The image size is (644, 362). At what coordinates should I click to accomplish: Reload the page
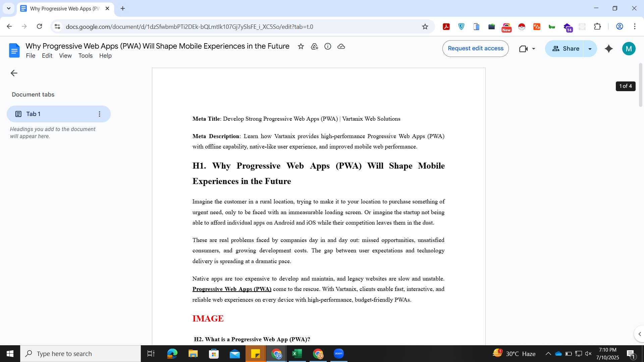(39, 26)
